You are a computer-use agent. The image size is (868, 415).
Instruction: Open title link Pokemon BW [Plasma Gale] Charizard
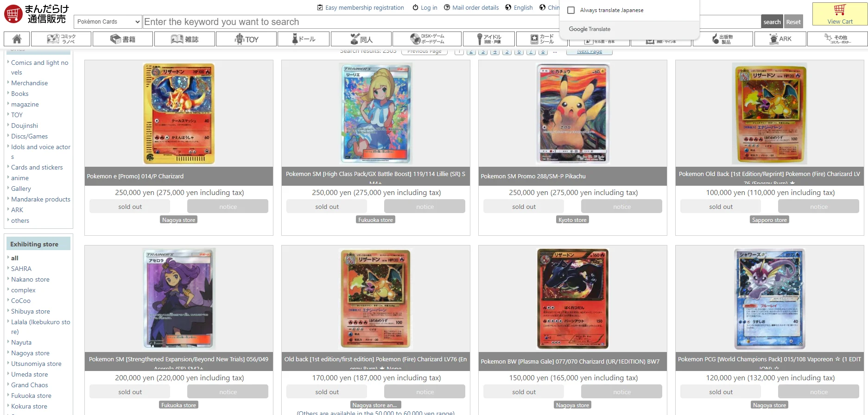[x=570, y=361]
